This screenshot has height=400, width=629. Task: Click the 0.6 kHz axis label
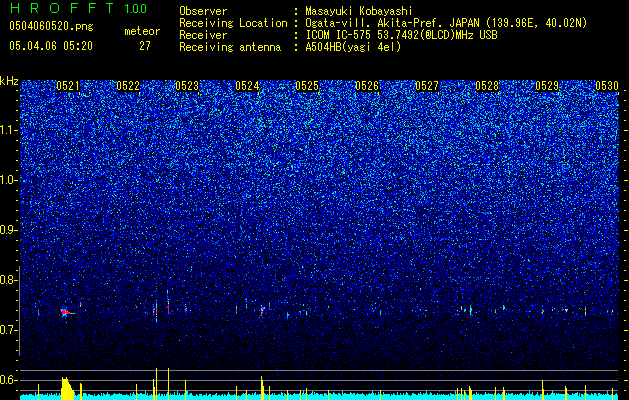point(7,380)
